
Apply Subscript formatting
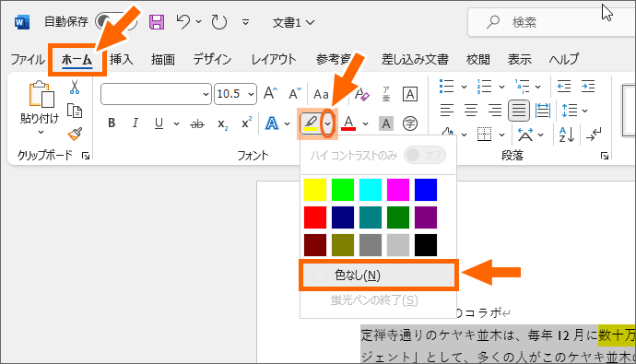point(222,123)
